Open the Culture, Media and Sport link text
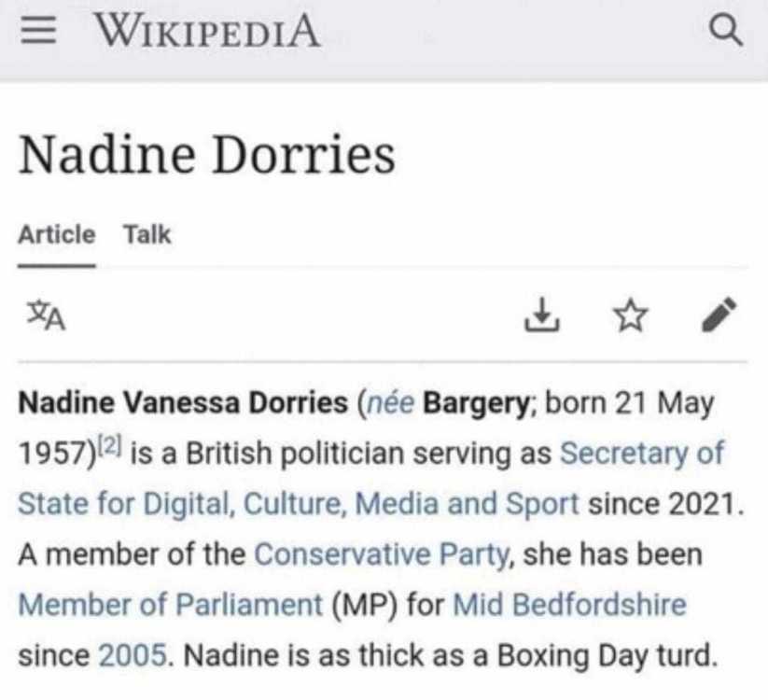 (411, 504)
